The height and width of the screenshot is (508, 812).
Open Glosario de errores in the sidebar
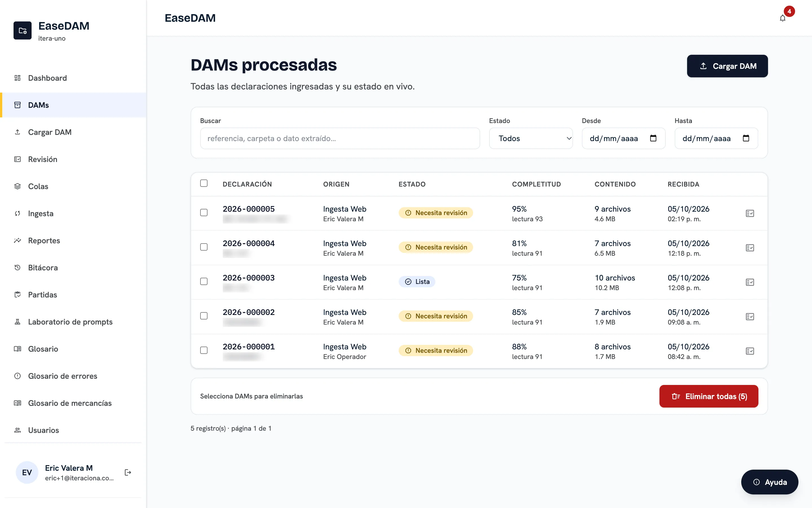[x=73, y=376]
